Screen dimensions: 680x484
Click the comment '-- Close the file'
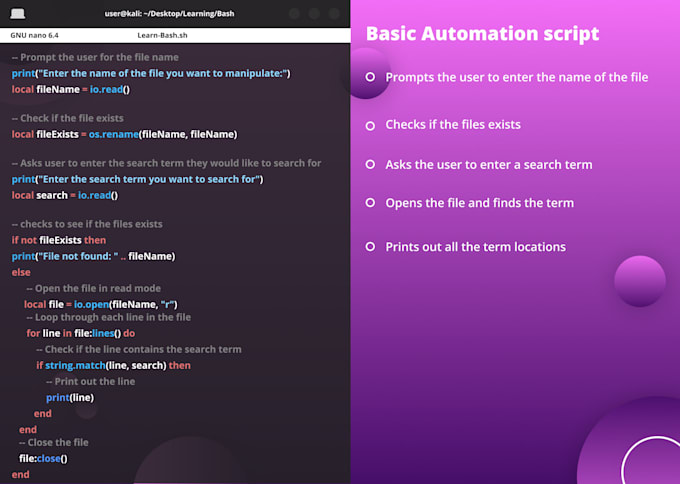54,442
